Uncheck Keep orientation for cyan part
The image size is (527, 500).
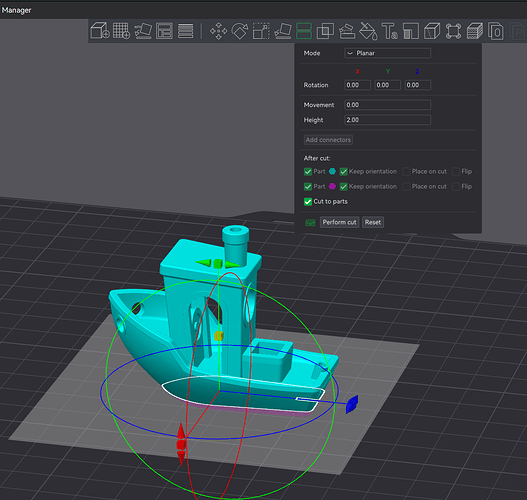pos(343,172)
